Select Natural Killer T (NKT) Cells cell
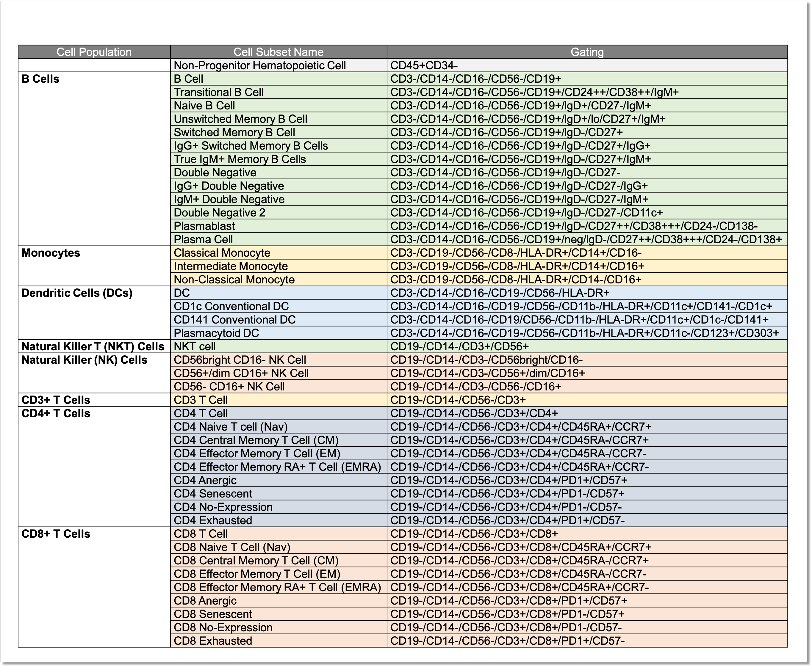 pos(93,346)
